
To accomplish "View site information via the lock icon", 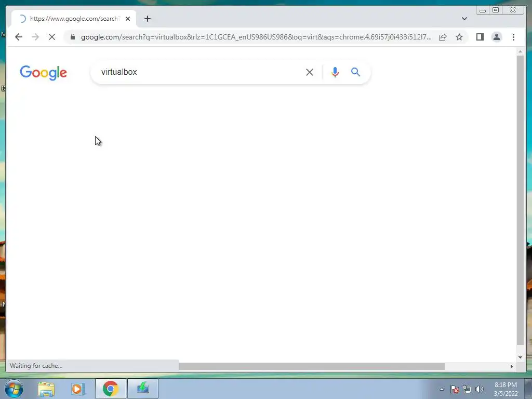I will click(73, 37).
